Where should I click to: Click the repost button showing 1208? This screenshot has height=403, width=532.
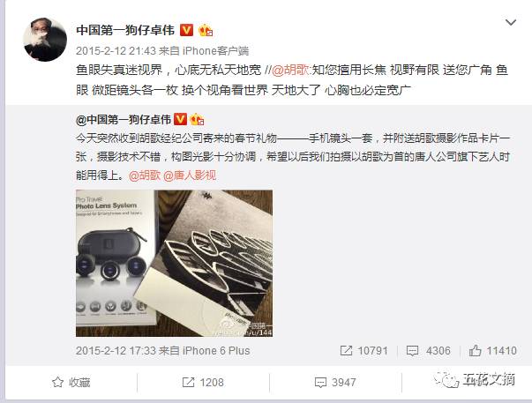coord(203,383)
